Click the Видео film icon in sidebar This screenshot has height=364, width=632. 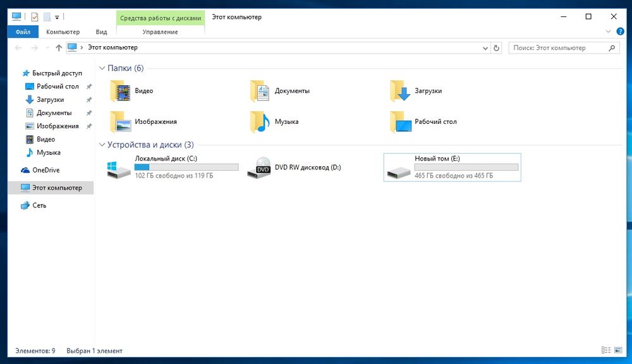click(30, 139)
